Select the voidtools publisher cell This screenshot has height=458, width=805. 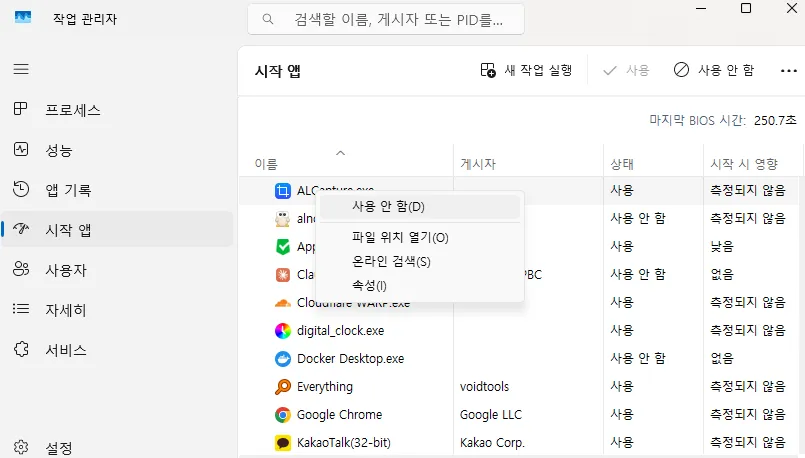pyautogui.click(x=484, y=387)
